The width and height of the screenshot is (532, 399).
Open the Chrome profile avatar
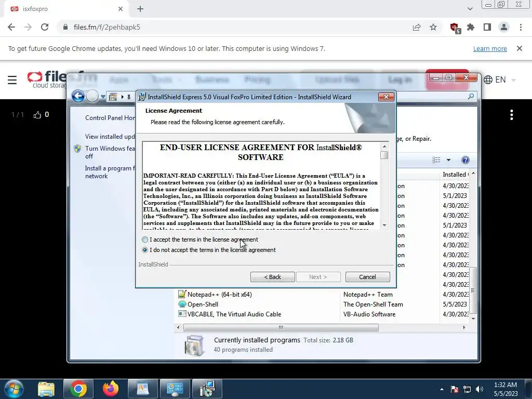pos(504,27)
